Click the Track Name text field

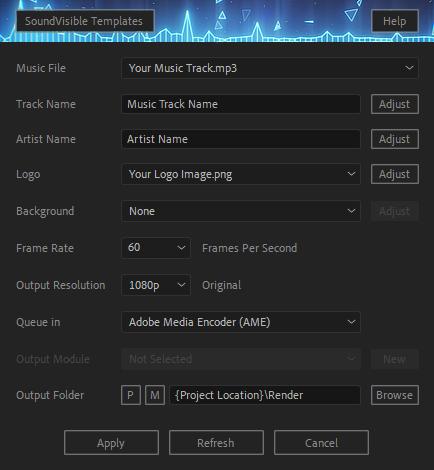(241, 104)
